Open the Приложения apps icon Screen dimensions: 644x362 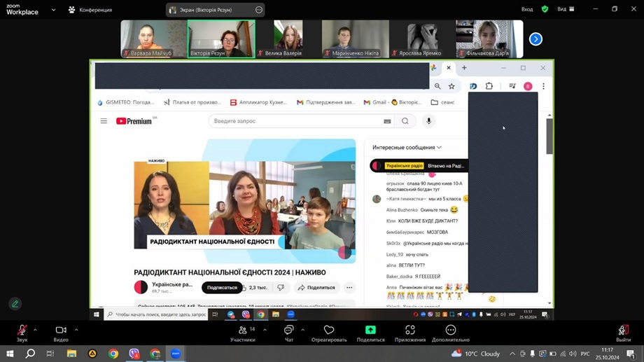(410, 330)
